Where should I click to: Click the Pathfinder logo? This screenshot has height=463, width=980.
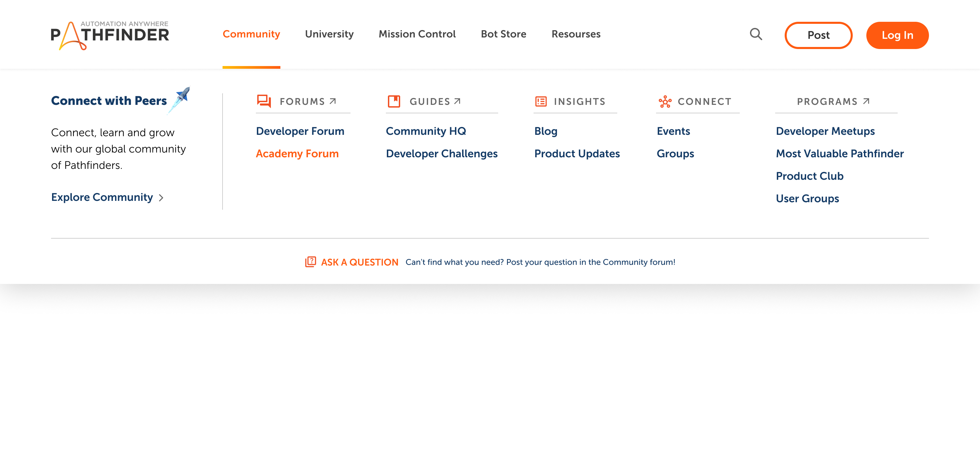(x=110, y=35)
